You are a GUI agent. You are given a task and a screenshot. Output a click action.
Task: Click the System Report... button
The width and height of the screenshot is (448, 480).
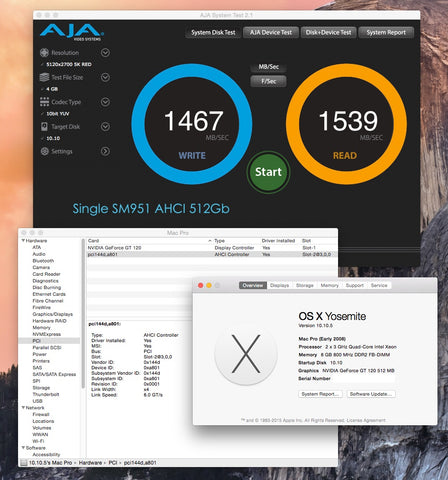point(320,394)
